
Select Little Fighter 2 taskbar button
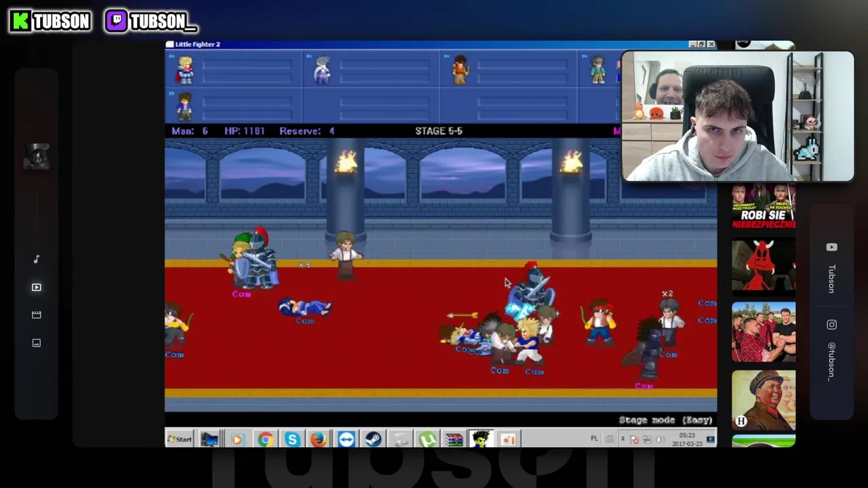coord(481,440)
